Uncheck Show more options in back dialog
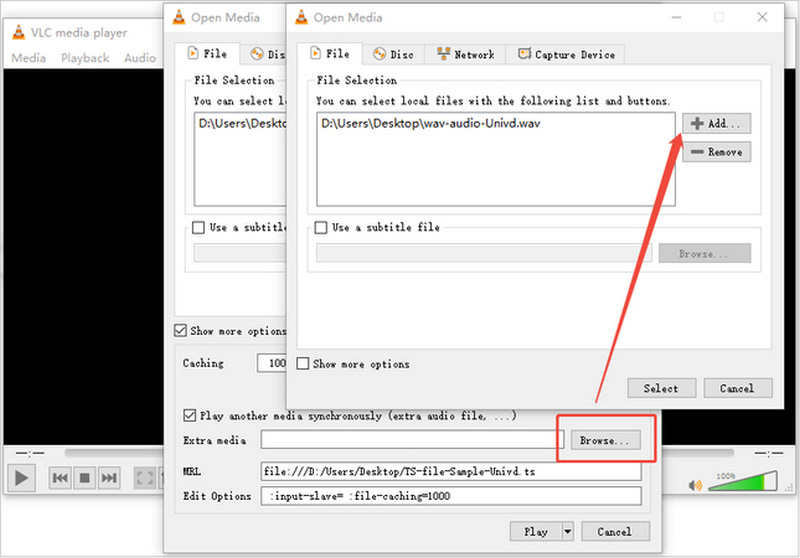 tap(181, 331)
